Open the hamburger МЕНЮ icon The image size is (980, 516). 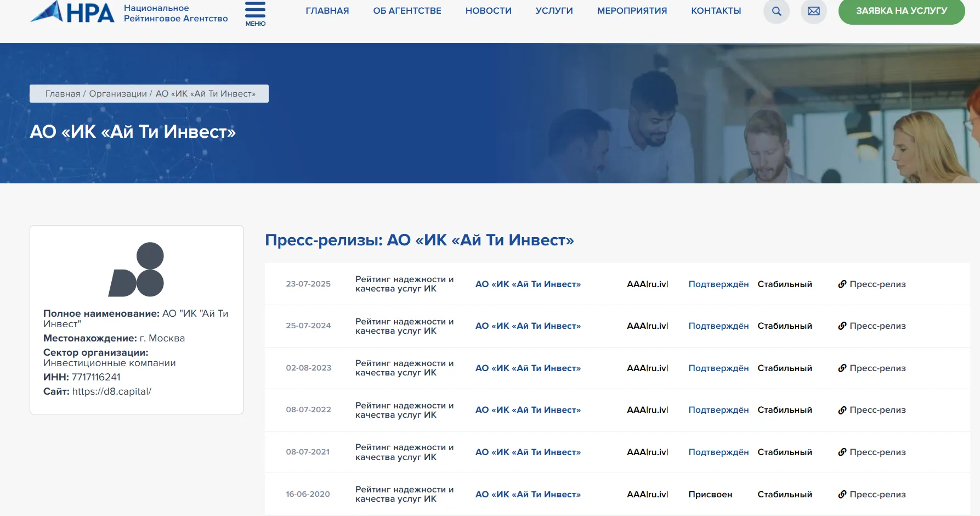point(255,13)
